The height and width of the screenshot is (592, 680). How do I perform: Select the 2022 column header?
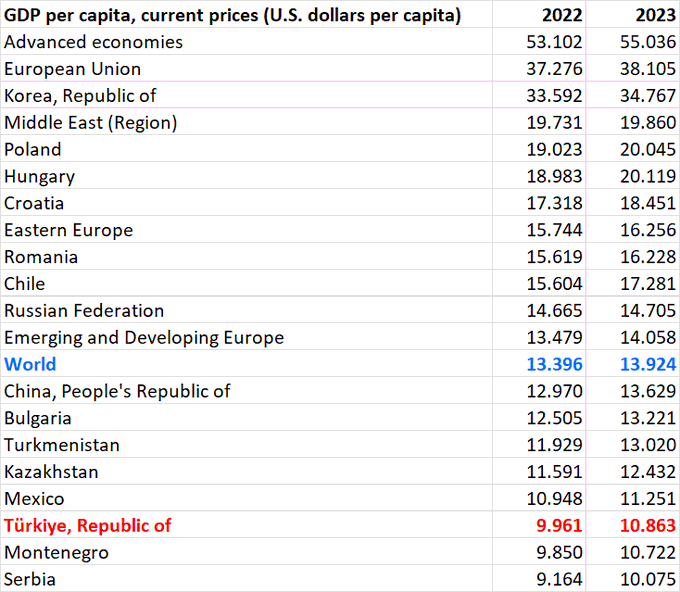point(562,15)
